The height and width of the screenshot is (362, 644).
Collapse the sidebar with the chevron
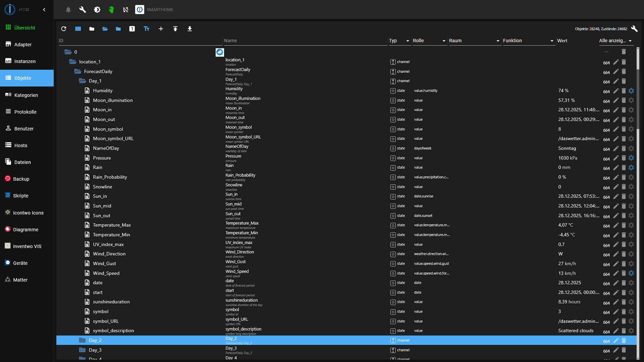44,9
